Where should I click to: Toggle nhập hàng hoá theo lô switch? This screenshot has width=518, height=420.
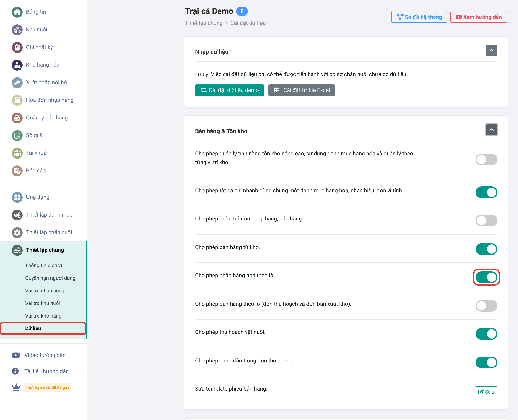click(x=486, y=277)
